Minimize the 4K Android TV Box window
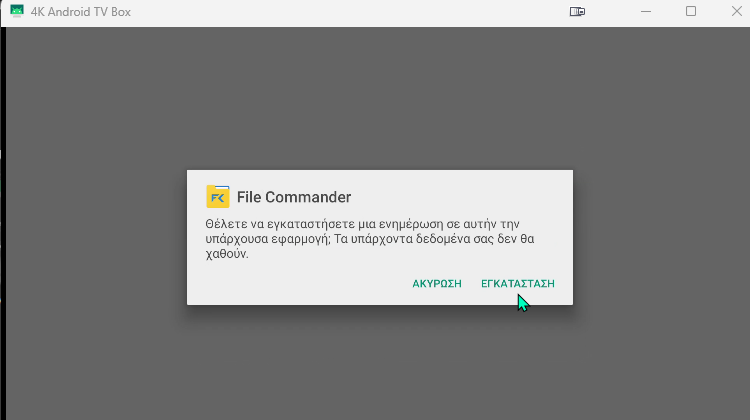Screen dimensions: 750x420 [646, 11]
